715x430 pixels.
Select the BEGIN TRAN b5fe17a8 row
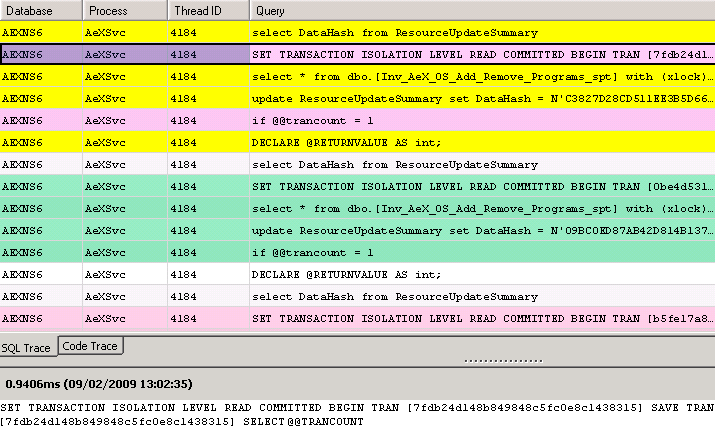[480, 318]
